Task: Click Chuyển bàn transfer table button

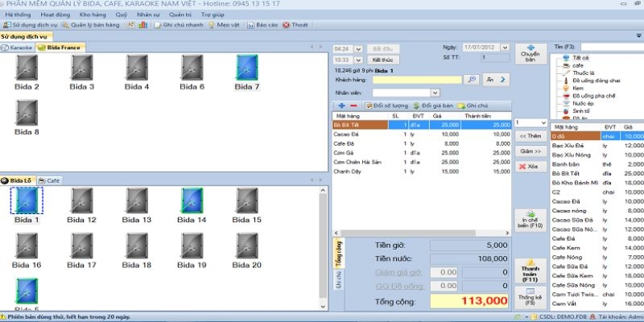Action: [x=530, y=54]
